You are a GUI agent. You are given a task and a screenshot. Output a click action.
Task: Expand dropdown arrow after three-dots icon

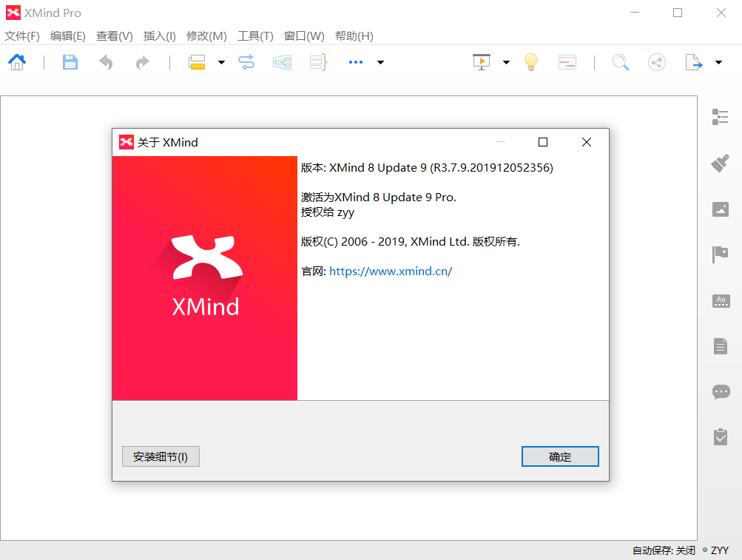(380, 62)
